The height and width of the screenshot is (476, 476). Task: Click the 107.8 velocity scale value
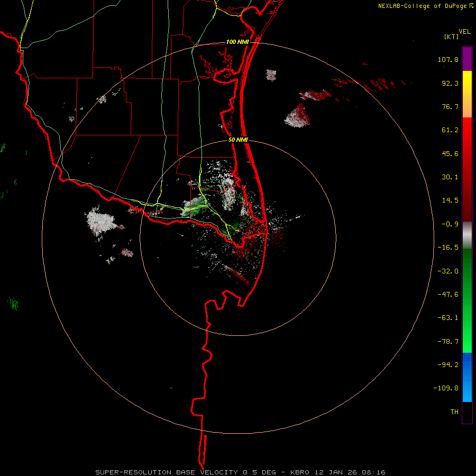(448, 59)
